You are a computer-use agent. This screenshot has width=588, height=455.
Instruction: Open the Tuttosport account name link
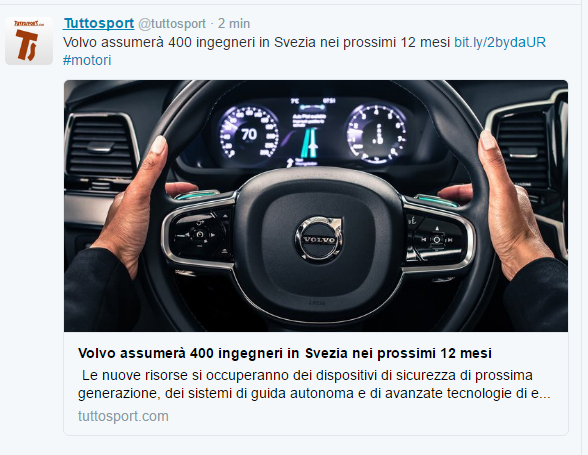tap(99, 23)
